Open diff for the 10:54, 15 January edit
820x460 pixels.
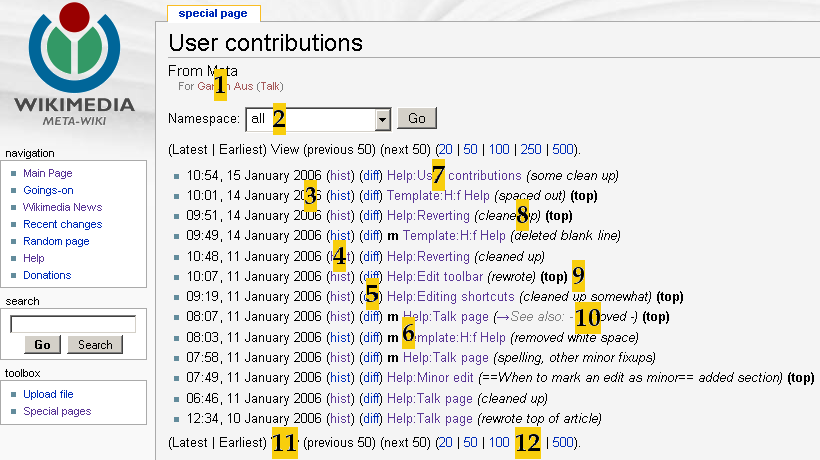(371, 176)
